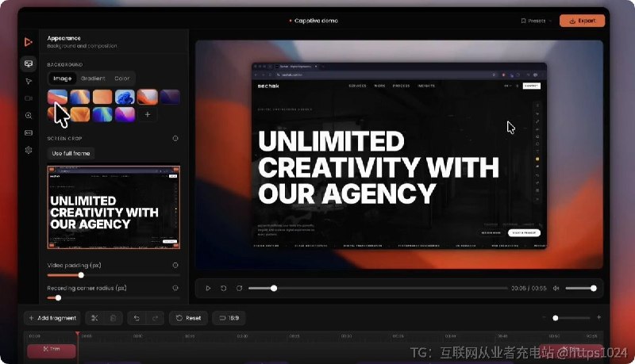Switch background type to Image
This screenshot has height=364, width=635.
click(63, 79)
